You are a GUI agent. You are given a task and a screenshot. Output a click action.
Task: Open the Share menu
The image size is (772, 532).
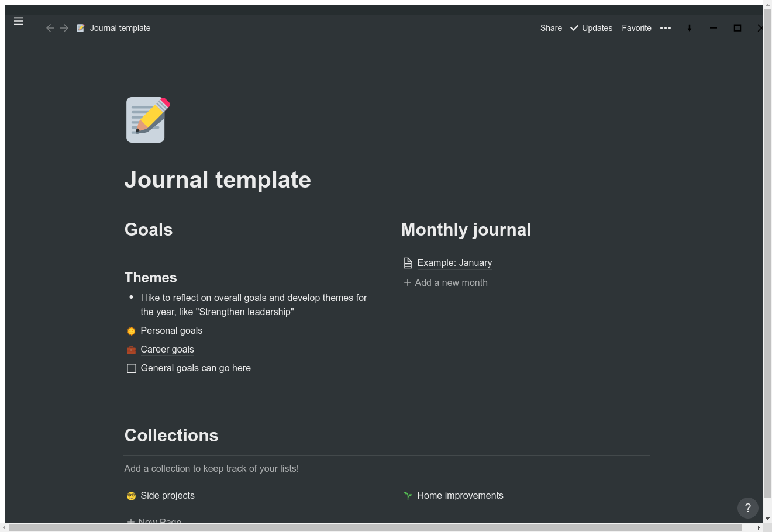(x=550, y=27)
